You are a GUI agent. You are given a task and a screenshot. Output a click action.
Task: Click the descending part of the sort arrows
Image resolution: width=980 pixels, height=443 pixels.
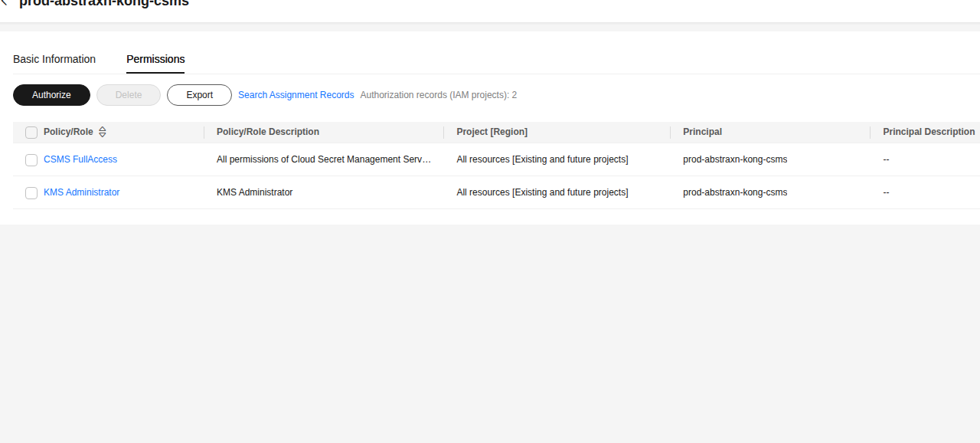(x=102, y=136)
